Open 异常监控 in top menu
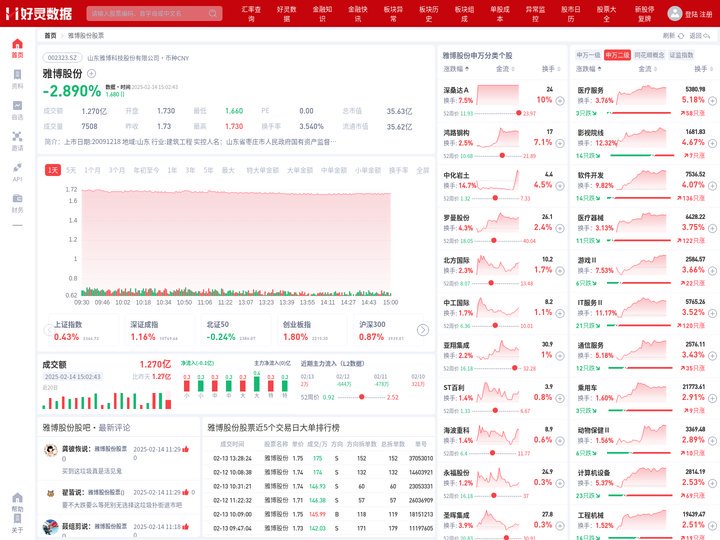Image resolution: width=720 pixels, height=540 pixels. coord(535,14)
